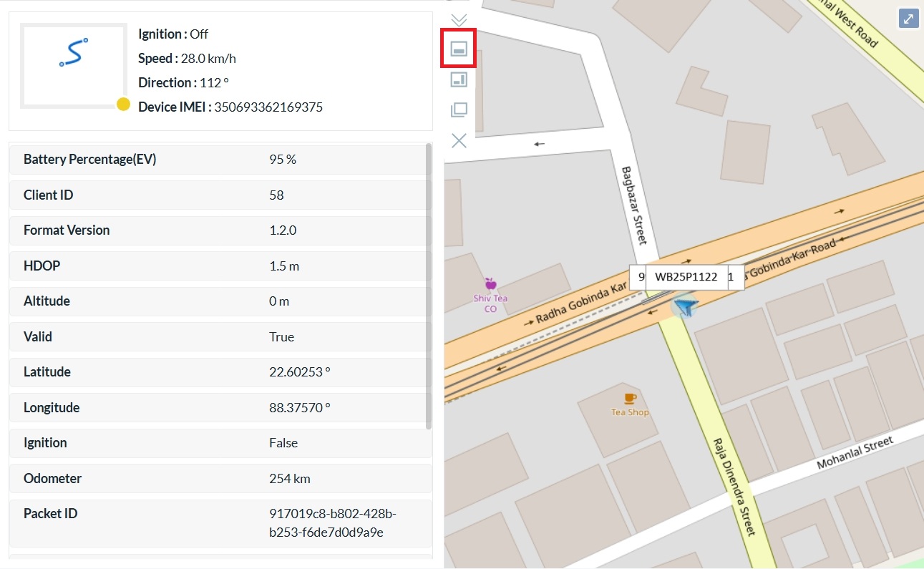The width and height of the screenshot is (924, 569).
Task: Click the Latitude value 22.60253
Action: [x=299, y=372]
